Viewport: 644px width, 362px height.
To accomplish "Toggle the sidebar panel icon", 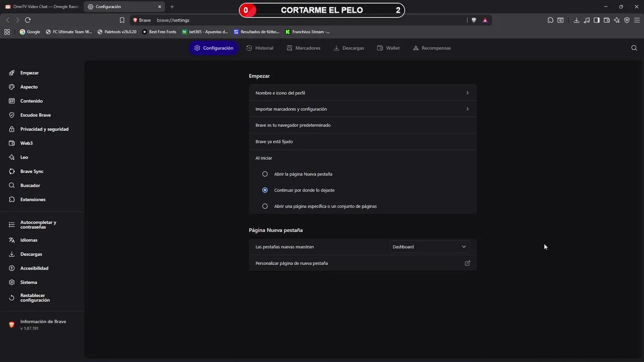I will [x=597, y=20].
